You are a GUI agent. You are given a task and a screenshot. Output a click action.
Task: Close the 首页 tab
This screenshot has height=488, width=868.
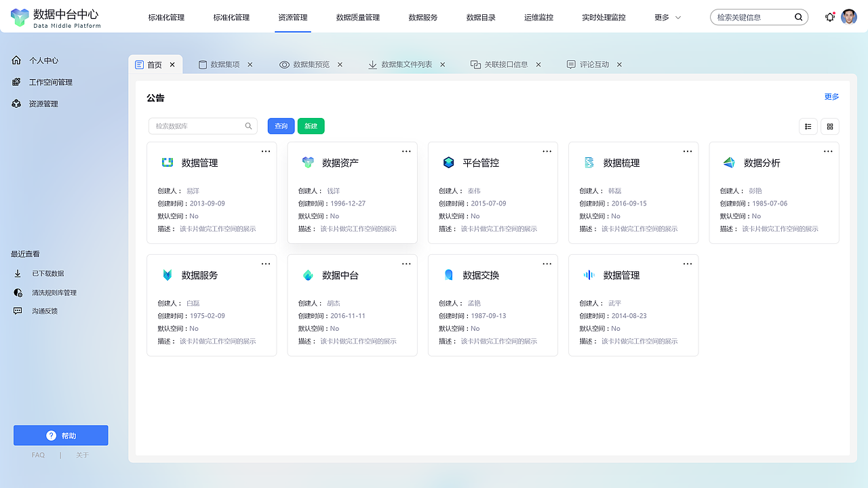[172, 65]
